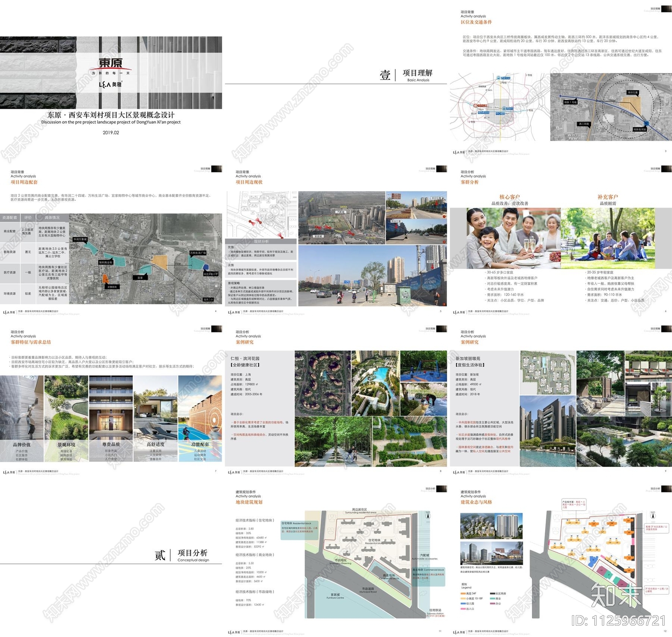The image size is (672, 637).
Task: Click the 经济技术指标 (商业地块) heading
Action: point(255,555)
